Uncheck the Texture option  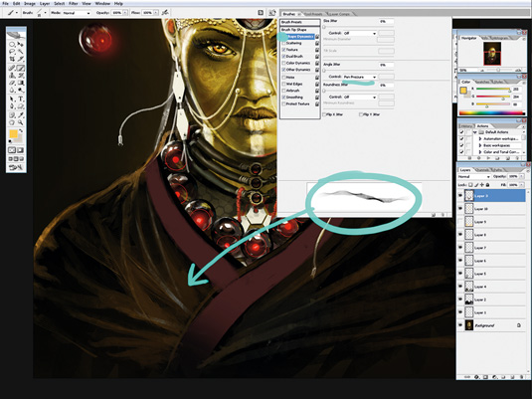283,50
